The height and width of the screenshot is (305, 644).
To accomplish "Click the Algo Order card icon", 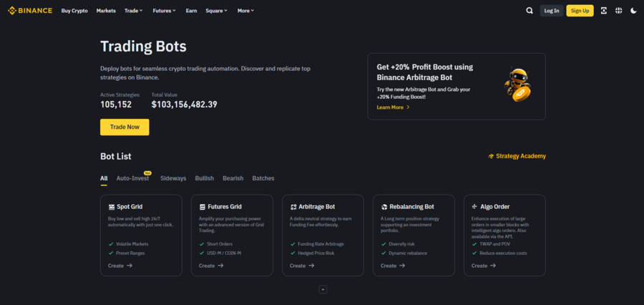I will (x=475, y=207).
